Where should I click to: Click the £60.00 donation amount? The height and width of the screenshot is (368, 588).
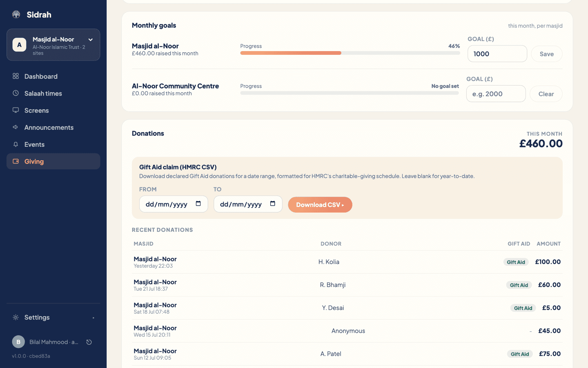pyautogui.click(x=549, y=285)
